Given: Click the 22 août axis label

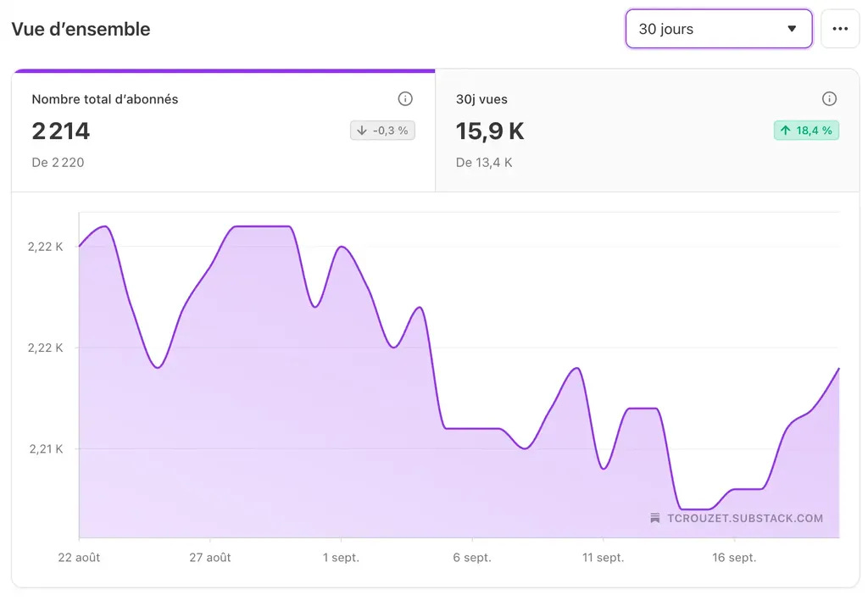Looking at the screenshot, I should point(79,558).
